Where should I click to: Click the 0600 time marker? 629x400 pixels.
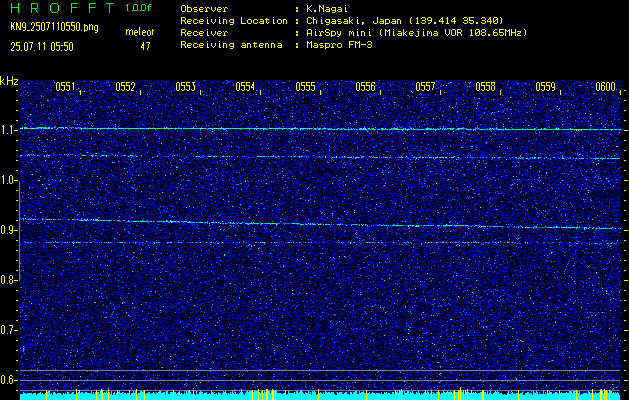(x=605, y=87)
